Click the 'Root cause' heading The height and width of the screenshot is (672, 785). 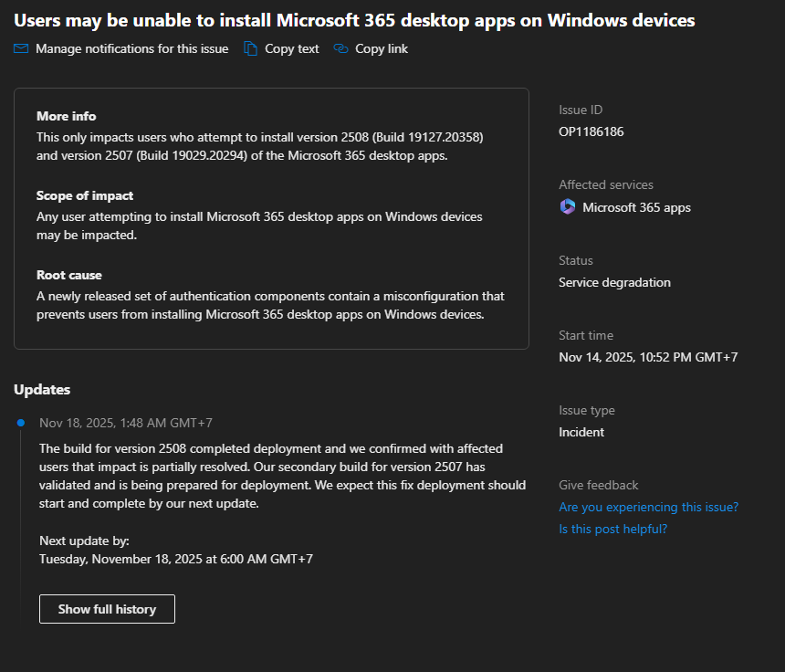[x=69, y=275]
